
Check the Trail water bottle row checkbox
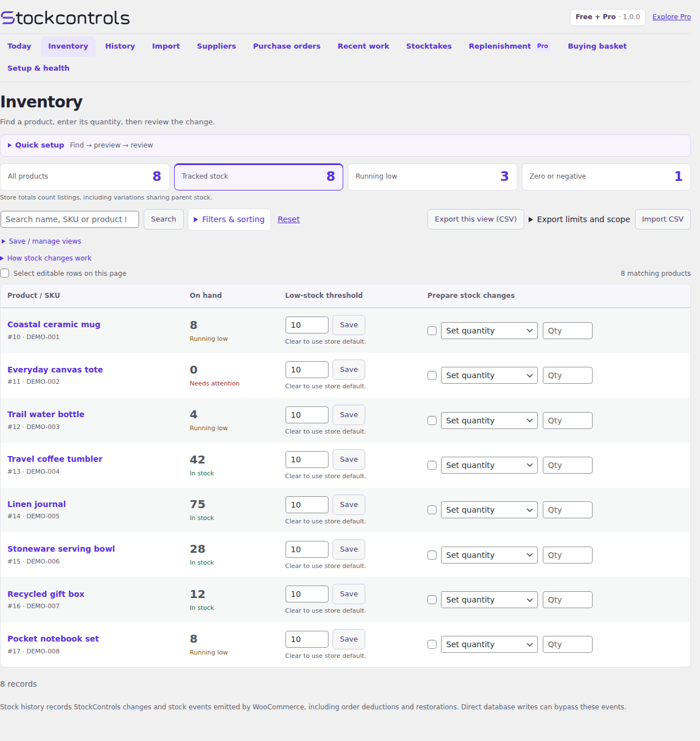click(432, 421)
